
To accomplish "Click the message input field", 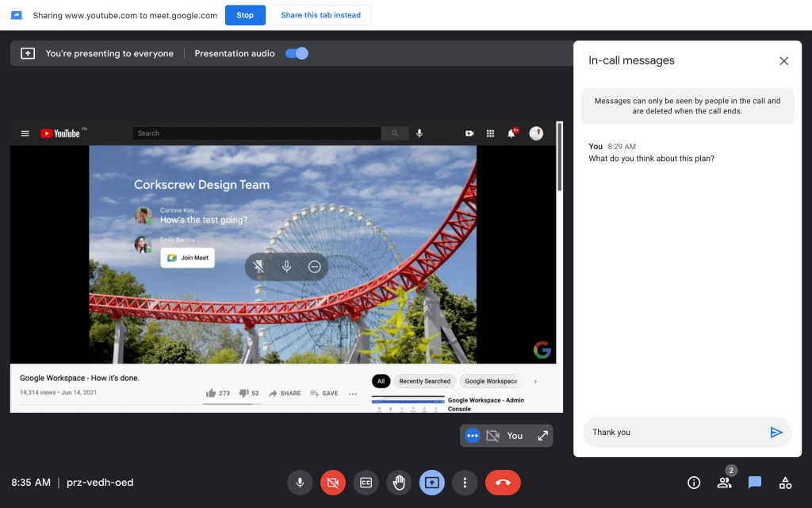I will pos(676,433).
